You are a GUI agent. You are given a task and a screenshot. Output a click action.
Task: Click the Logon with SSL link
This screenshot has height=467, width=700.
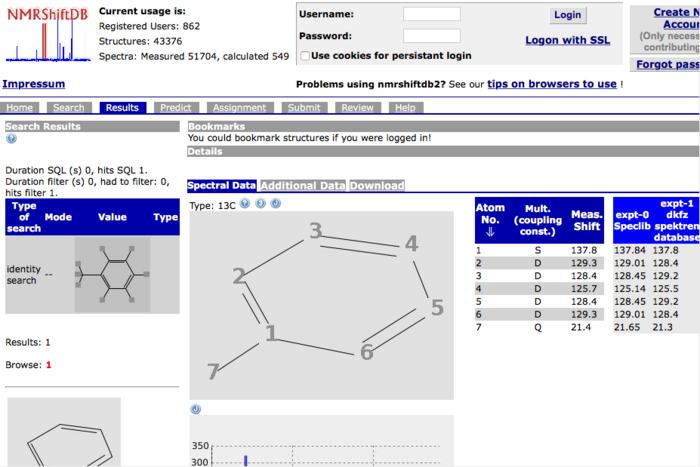tap(567, 40)
